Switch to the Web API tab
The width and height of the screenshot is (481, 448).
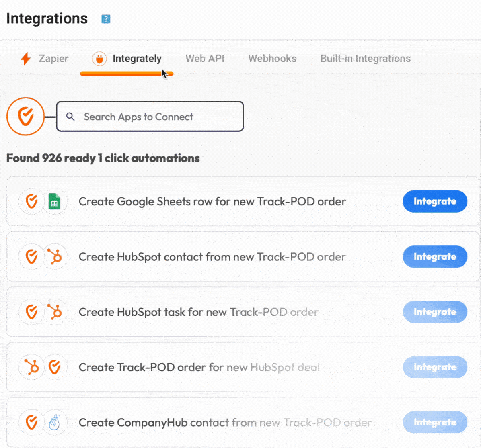[x=205, y=59]
